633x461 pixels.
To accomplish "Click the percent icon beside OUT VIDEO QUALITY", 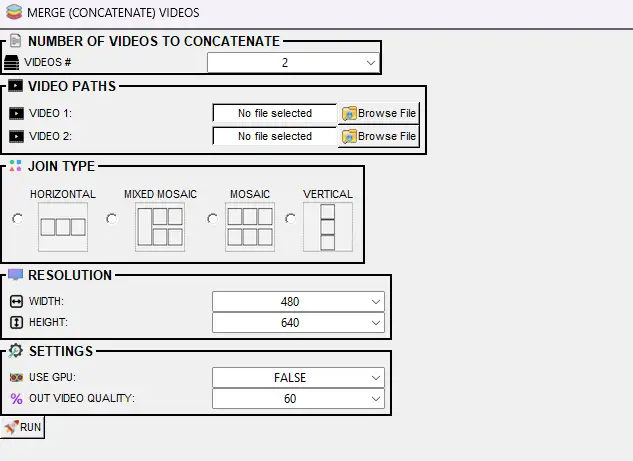I will (16, 399).
